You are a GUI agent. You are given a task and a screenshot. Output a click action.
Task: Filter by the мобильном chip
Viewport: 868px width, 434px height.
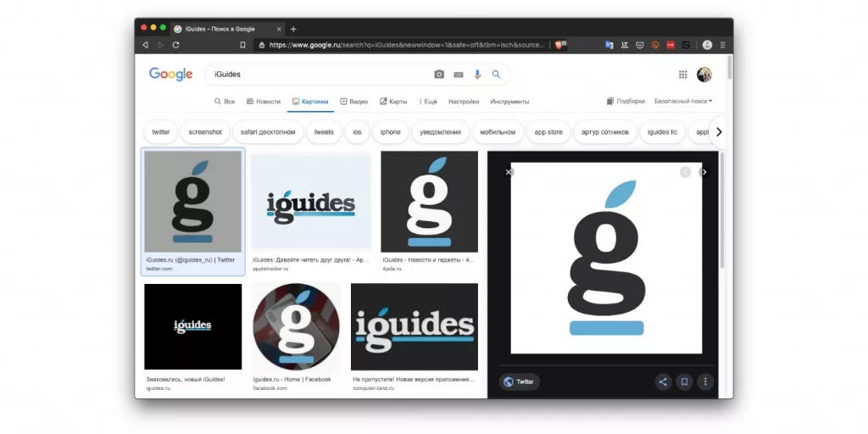click(x=498, y=132)
